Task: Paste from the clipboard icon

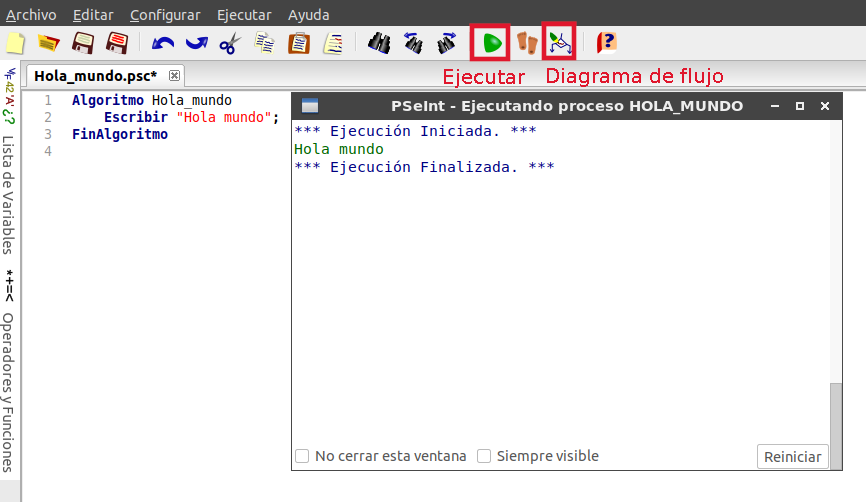Action: tap(299, 43)
